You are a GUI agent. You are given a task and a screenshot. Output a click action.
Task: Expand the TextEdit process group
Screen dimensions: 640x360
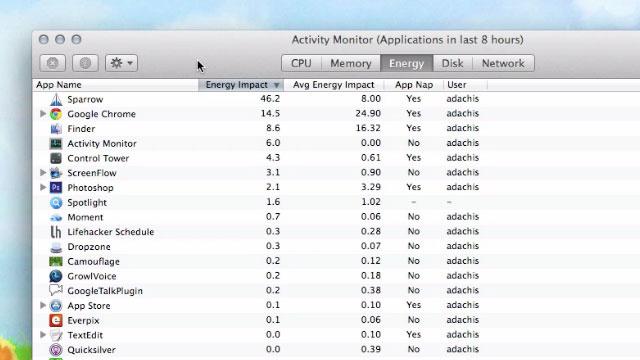[43, 335]
